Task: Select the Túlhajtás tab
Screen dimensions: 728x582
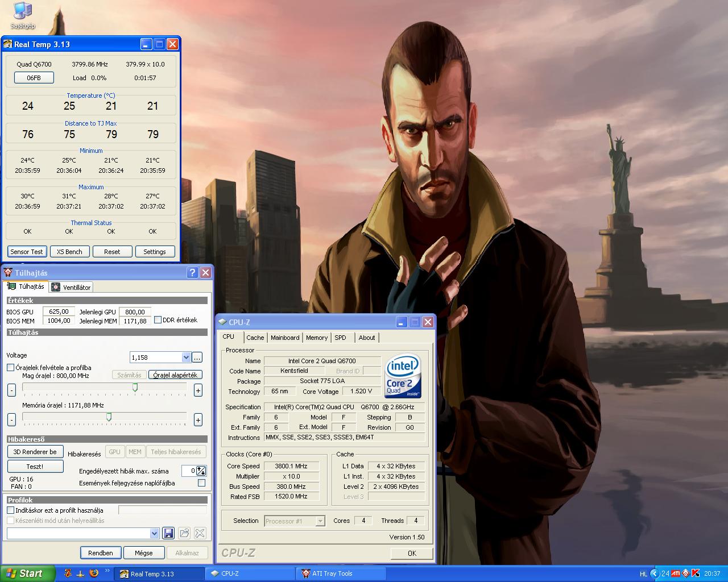Action: click(x=26, y=286)
